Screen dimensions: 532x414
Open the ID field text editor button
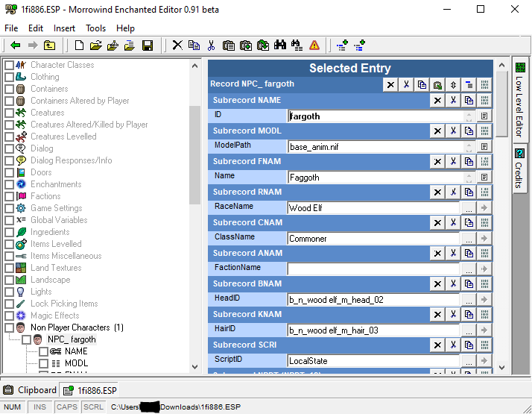pos(484,116)
